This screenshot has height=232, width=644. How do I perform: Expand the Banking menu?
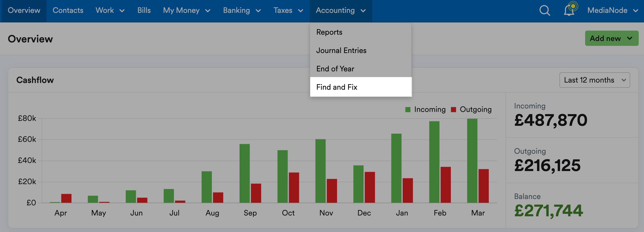(x=242, y=10)
